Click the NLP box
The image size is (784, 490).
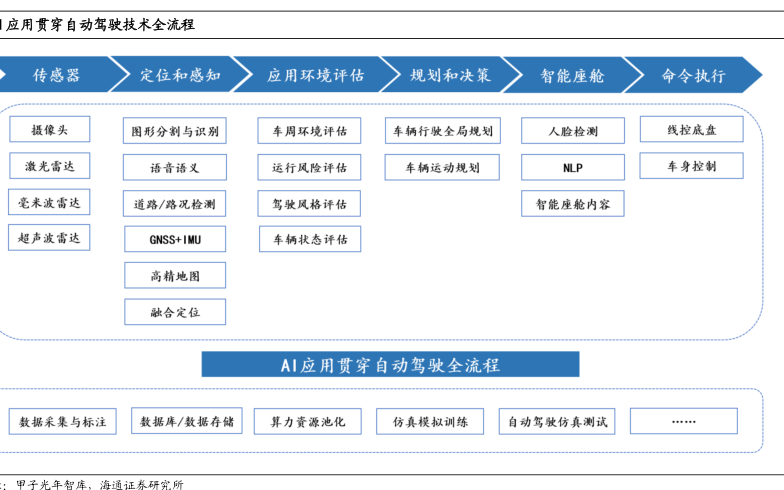572,168
